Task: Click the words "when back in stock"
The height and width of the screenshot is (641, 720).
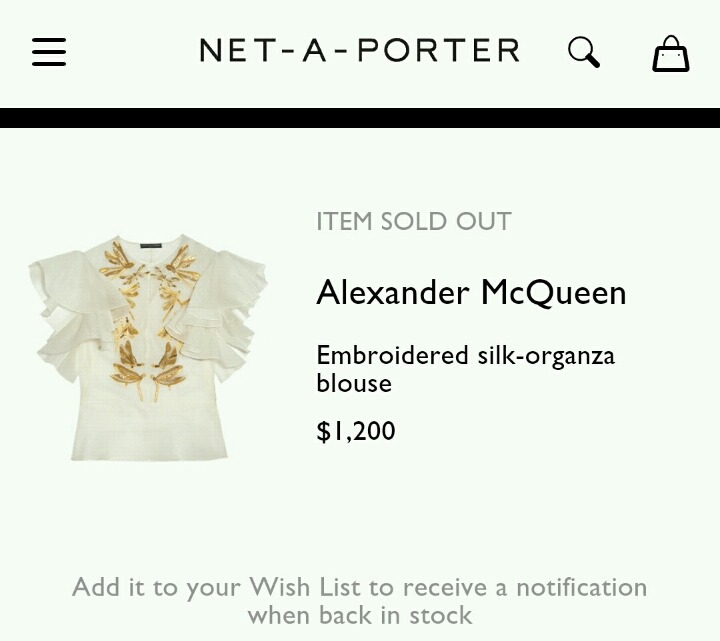Action: click(x=360, y=614)
